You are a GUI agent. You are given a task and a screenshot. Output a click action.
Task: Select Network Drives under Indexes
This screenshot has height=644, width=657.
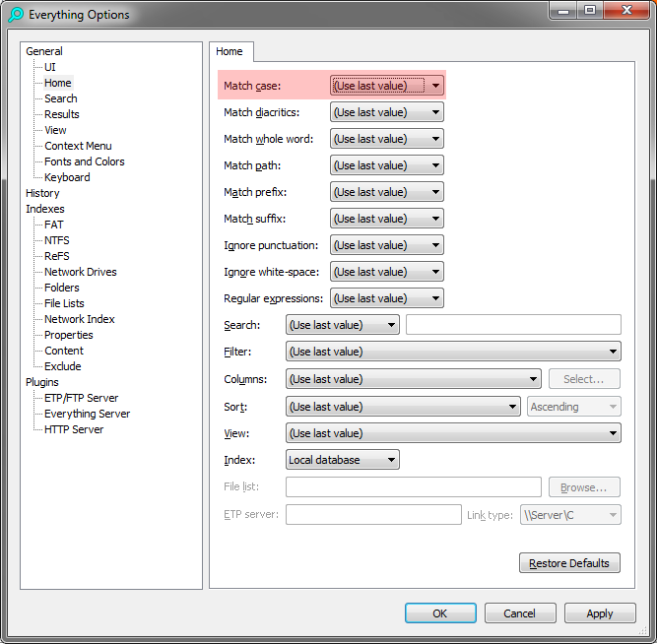point(81,272)
